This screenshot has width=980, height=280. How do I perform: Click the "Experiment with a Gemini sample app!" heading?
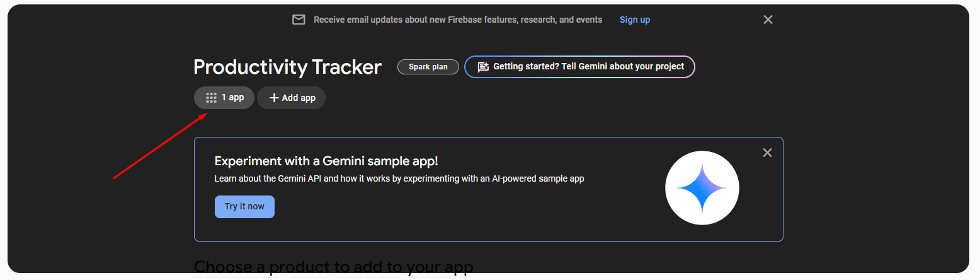pyautogui.click(x=326, y=161)
